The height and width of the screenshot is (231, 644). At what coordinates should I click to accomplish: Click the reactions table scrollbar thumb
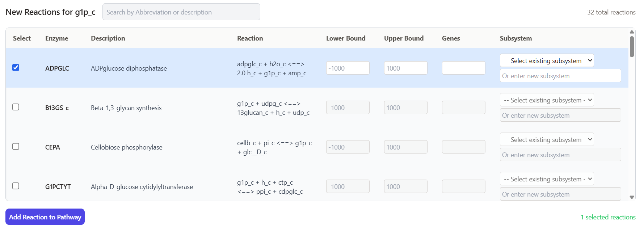point(632,46)
